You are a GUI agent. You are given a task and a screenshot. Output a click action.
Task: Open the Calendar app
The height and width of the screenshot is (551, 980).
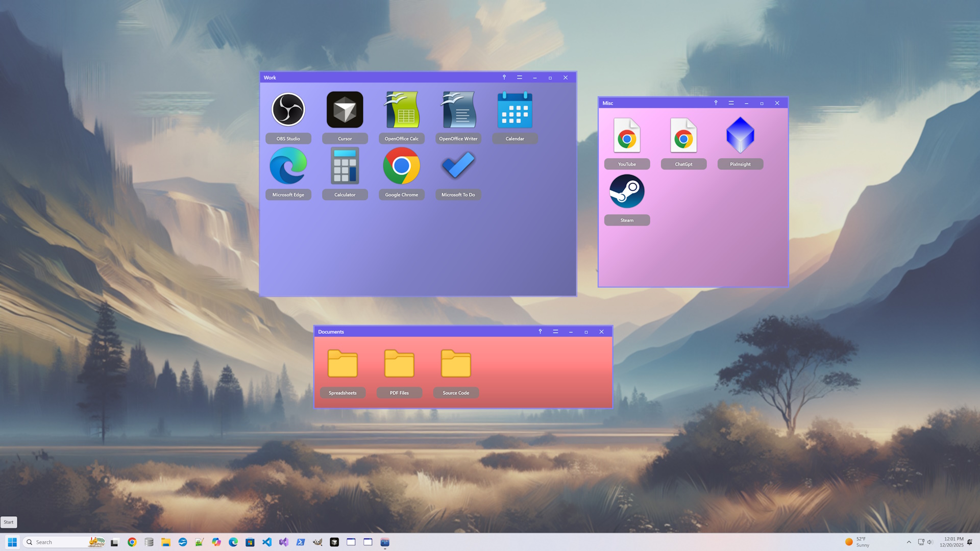(x=514, y=109)
